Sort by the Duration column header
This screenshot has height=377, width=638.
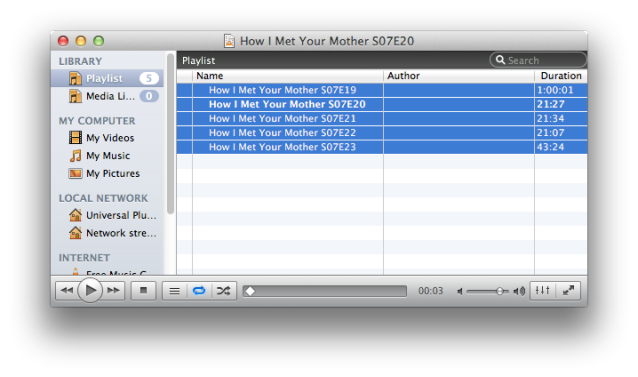[x=561, y=76]
